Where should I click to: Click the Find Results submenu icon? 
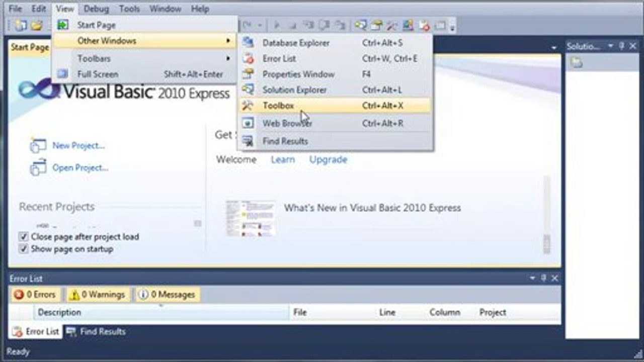coord(248,141)
